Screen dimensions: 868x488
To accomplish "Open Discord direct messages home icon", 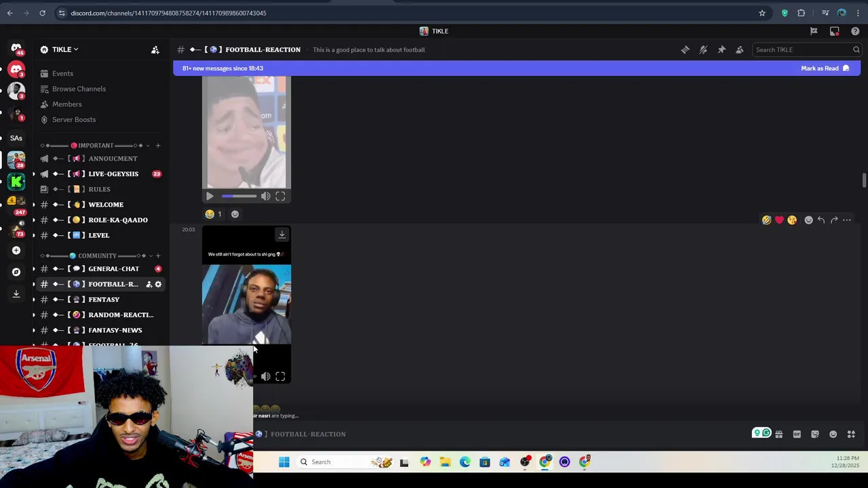I will click(x=16, y=49).
